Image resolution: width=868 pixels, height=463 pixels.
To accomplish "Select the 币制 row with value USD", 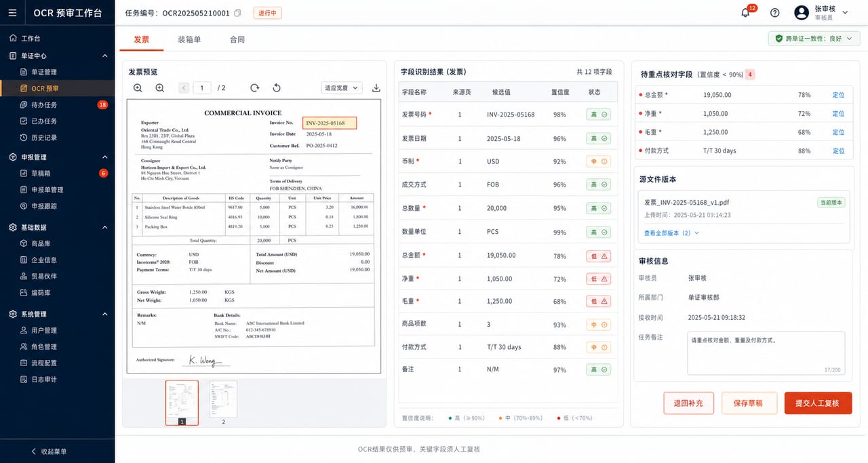I will (508, 161).
